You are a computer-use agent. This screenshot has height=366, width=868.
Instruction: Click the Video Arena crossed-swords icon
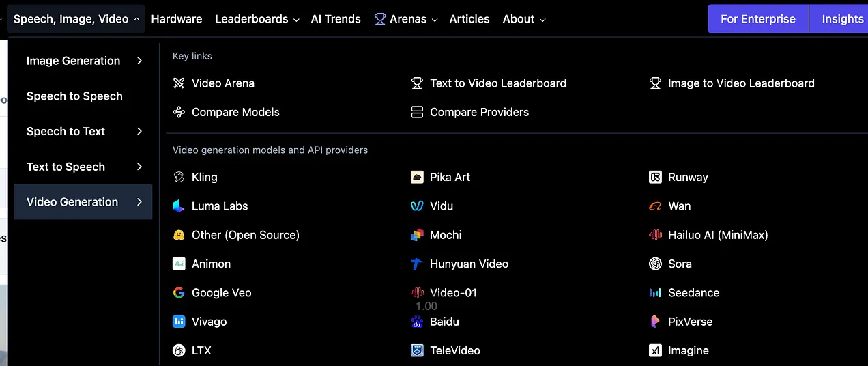pyautogui.click(x=179, y=83)
